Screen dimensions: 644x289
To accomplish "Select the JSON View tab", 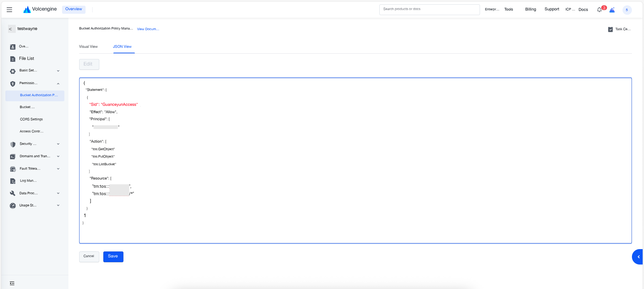I will [x=122, y=47].
